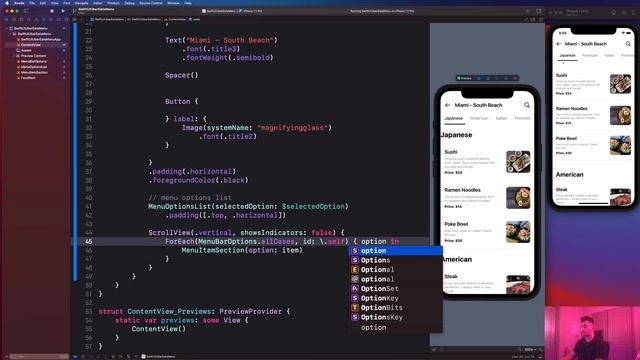Click the simulator Home button icon
Viewport: 640px width, 360px height.
click(613, 13)
